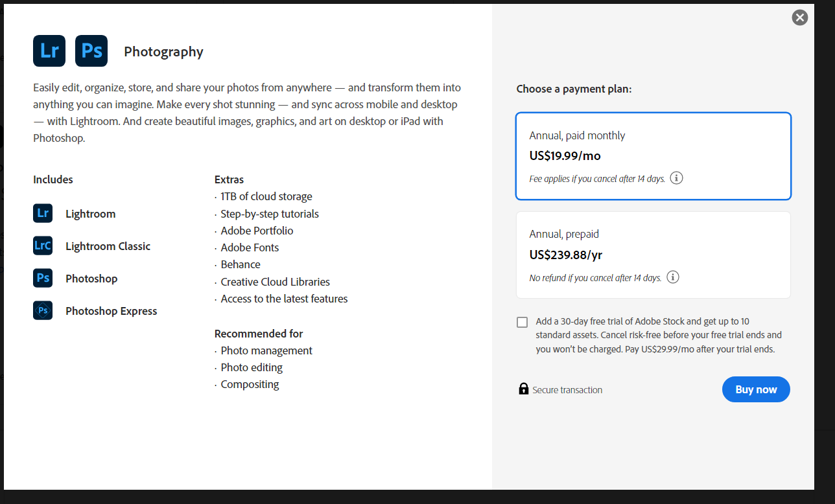
Task: Click the Photoshop icon in the Includes list
Action: point(42,277)
